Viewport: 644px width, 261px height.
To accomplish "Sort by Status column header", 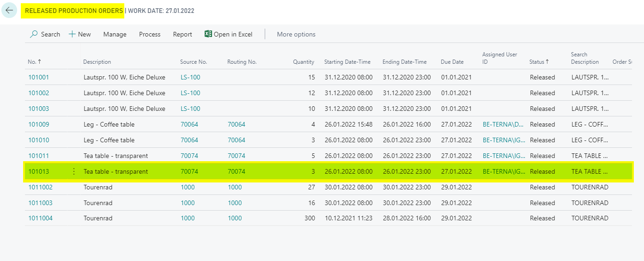I will point(539,62).
